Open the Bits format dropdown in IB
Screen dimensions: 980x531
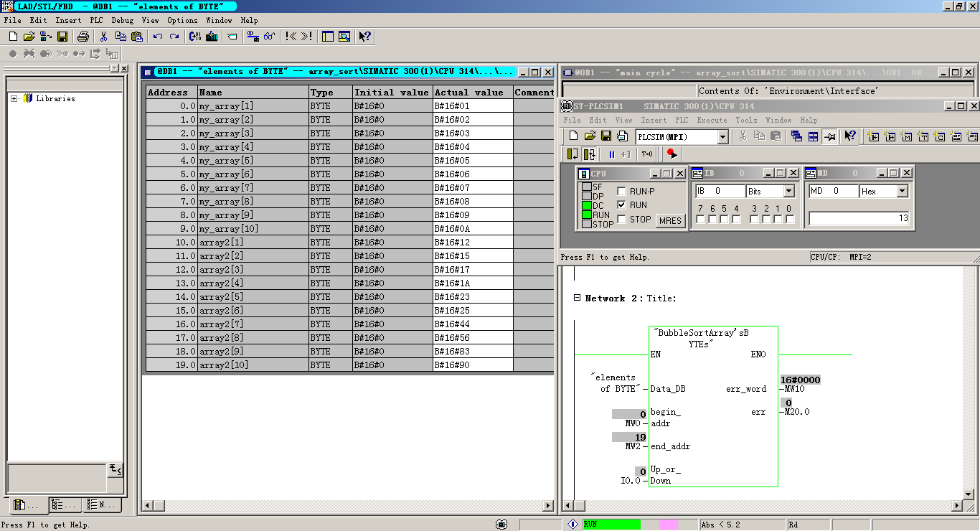tap(789, 192)
